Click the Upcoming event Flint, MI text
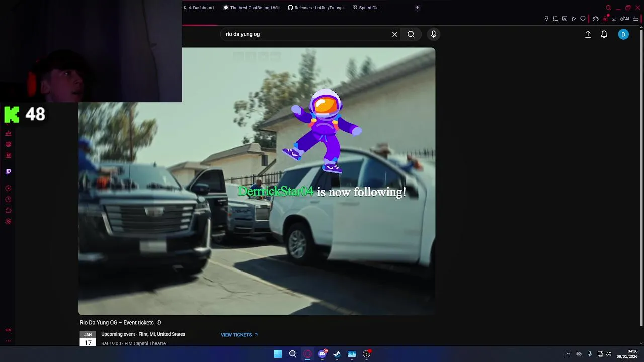The image size is (644, 362). tap(143, 334)
